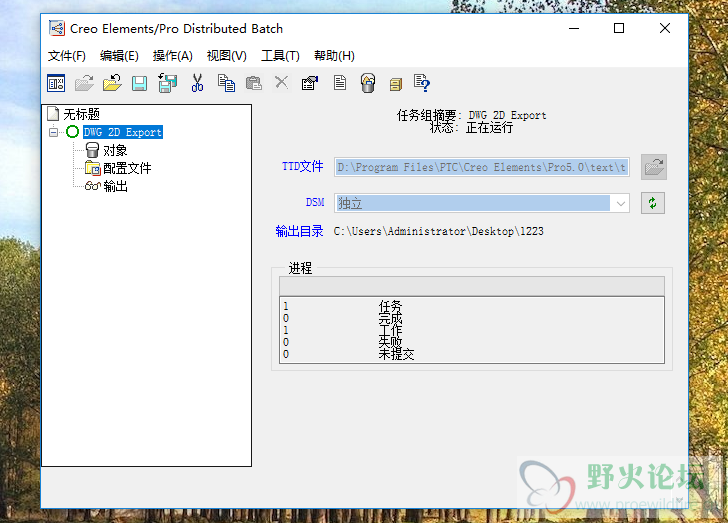
Task: Click the green refresh button beside DSM
Action: [x=653, y=203]
